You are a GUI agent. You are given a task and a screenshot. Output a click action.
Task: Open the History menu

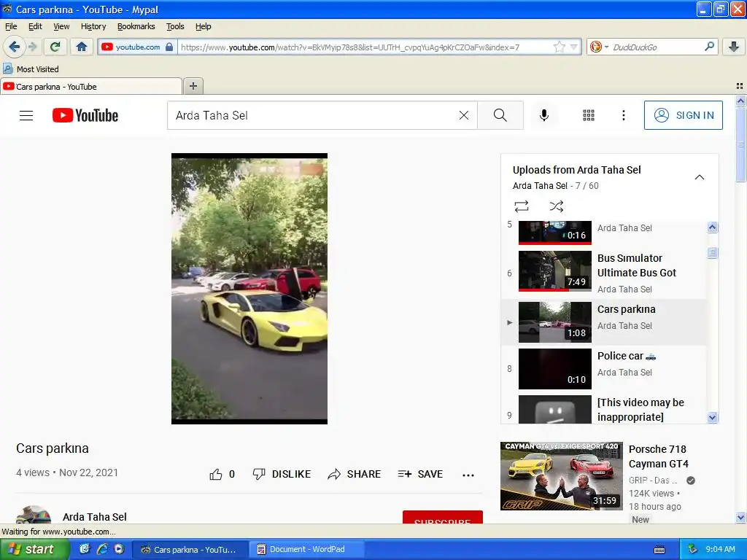93,26
